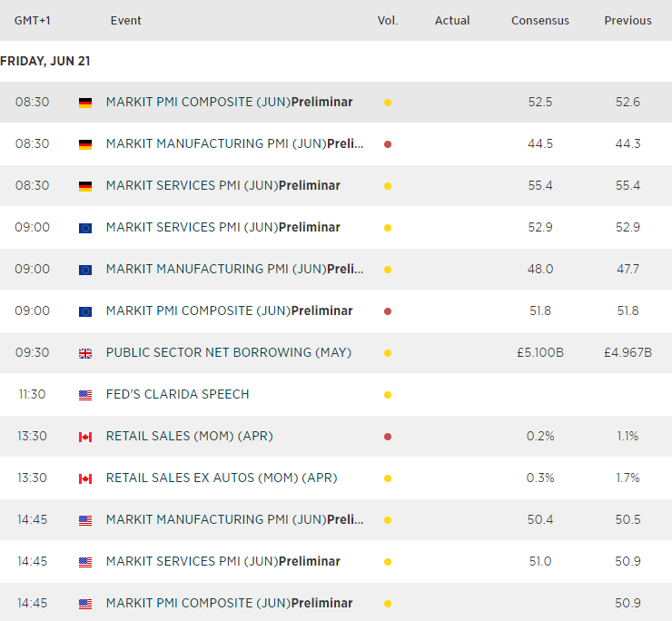Click the UK flag beside Public Sector Net Borrowing
672x621 pixels.
pyautogui.click(x=85, y=353)
